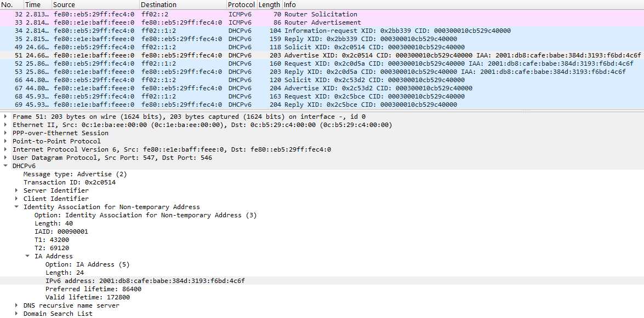Expand the Client Identifier option
The height and width of the screenshot is (318, 644).
coord(16,199)
